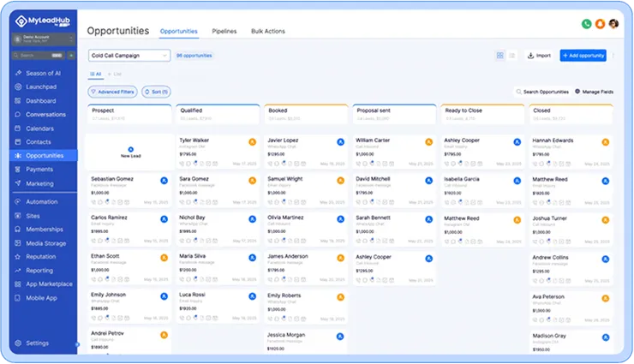Open the Hannah Edwards opportunity card
The width and height of the screenshot is (634, 364).
click(571, 152)
